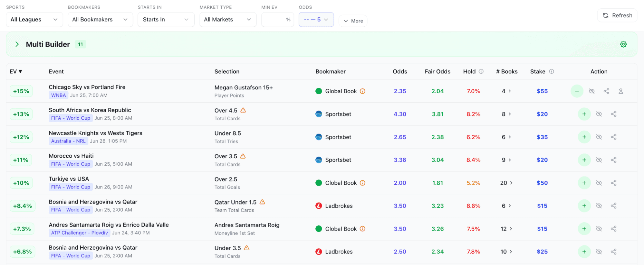Click the +15% EV badge
The height and width of the screenshot is (265, 644).
coord(21,91)
